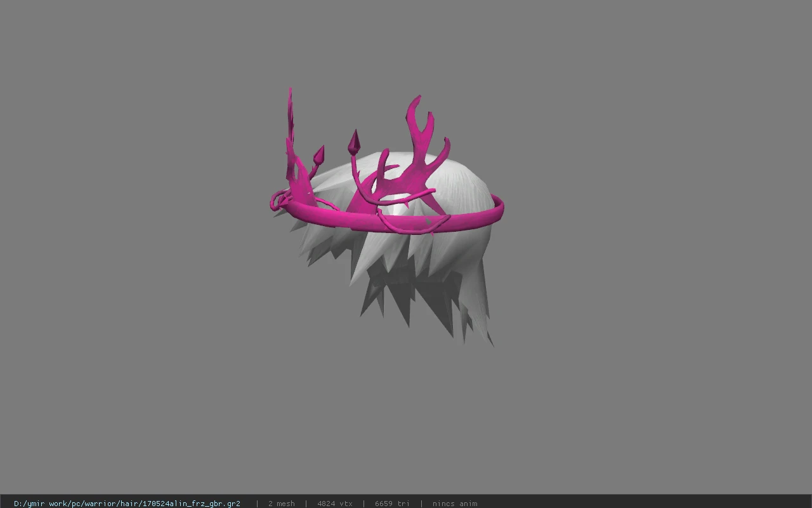The width and height of the screenshot is (812, 508).
Task: Click the "4824 vtx" vertex count
Action: [335, 504]
